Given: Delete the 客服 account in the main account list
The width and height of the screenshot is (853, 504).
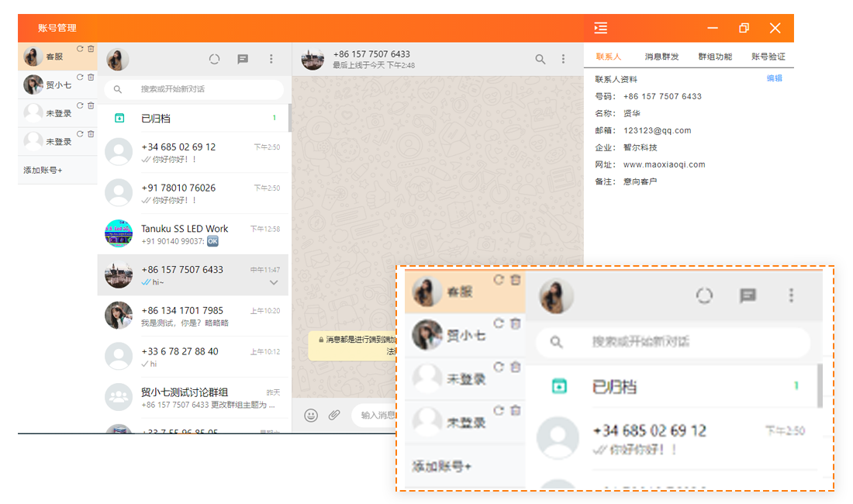Looking at the screenshot, I should click(x=91, y=48).
